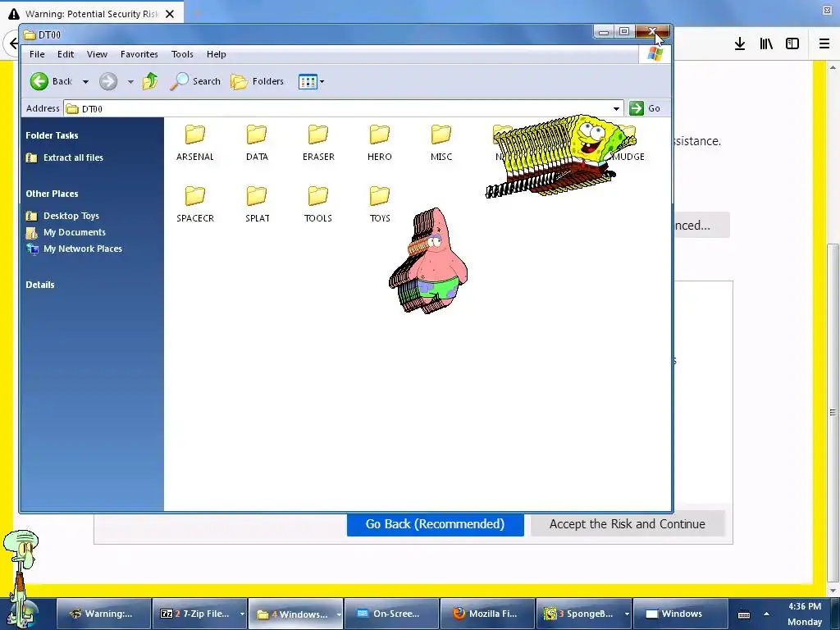
Task: Open the Edit menu
Action: 66,54
